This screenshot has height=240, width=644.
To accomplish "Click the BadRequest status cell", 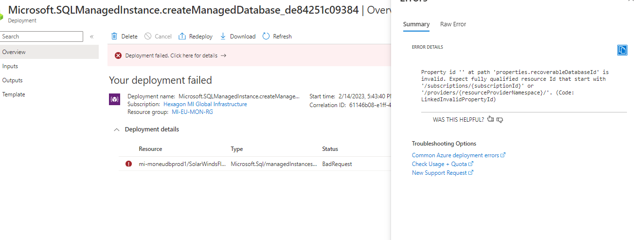I will point(337,164).
